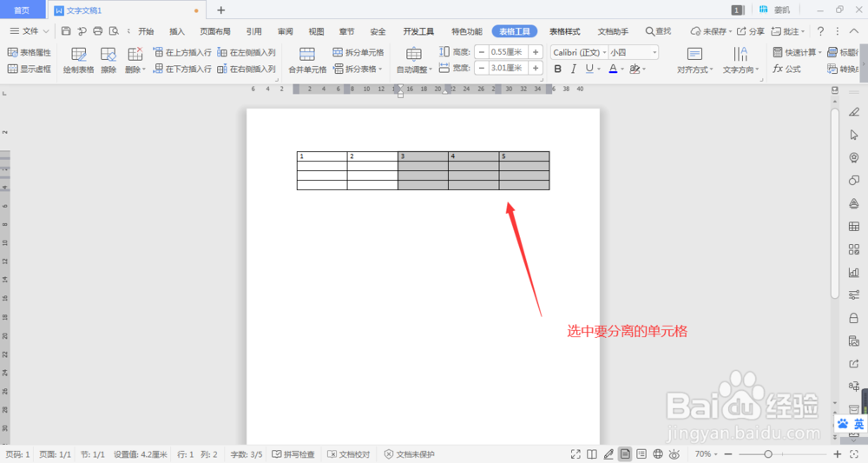This screenshot has width=868, height=463.
Task: Zoom in with the plus button
Action: pos(838,454)
